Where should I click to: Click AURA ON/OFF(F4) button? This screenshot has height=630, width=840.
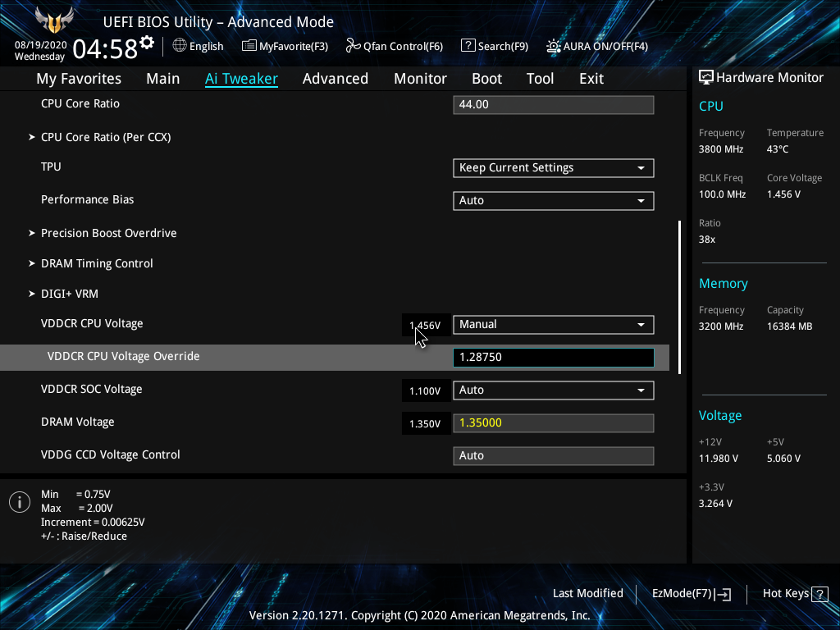597,46
